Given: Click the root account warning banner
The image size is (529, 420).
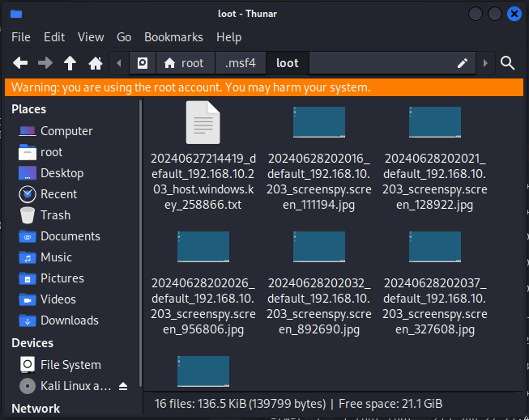Looking at the screenshot, I should click(x=264, y=87).
